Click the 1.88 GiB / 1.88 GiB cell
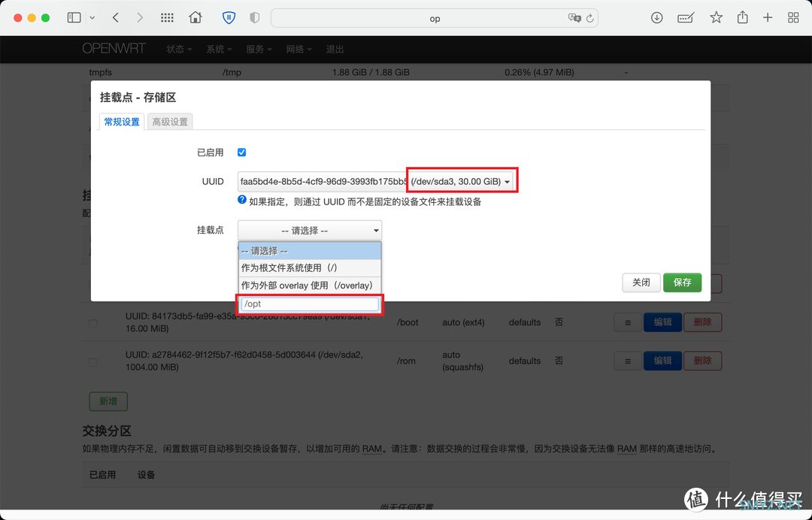Screen dimensions: 812x520 [x=371, y=72]
